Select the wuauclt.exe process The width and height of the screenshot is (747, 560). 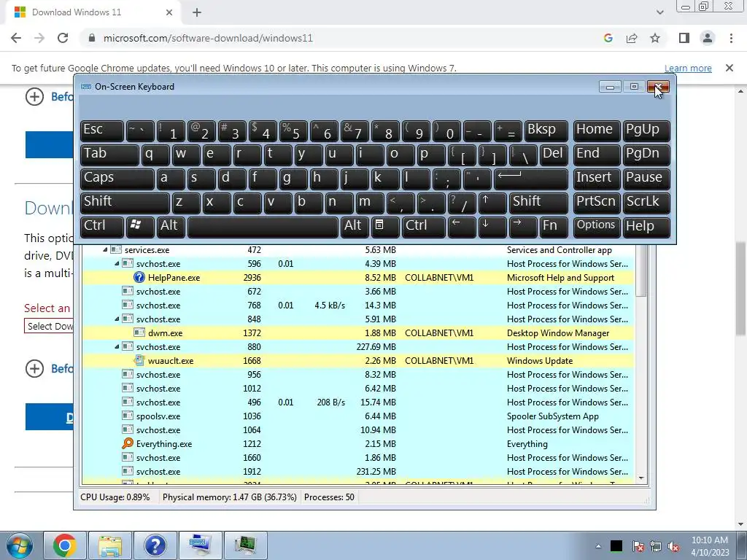(x=358, y=360)
